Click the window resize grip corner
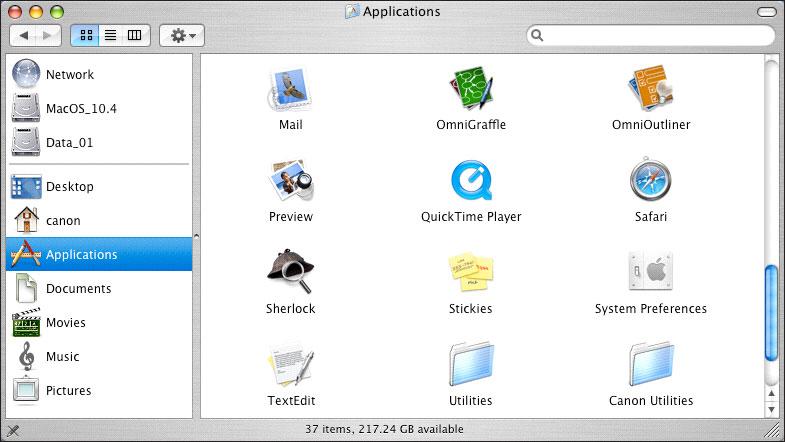 pyautogui.click(x=774, y=430)
